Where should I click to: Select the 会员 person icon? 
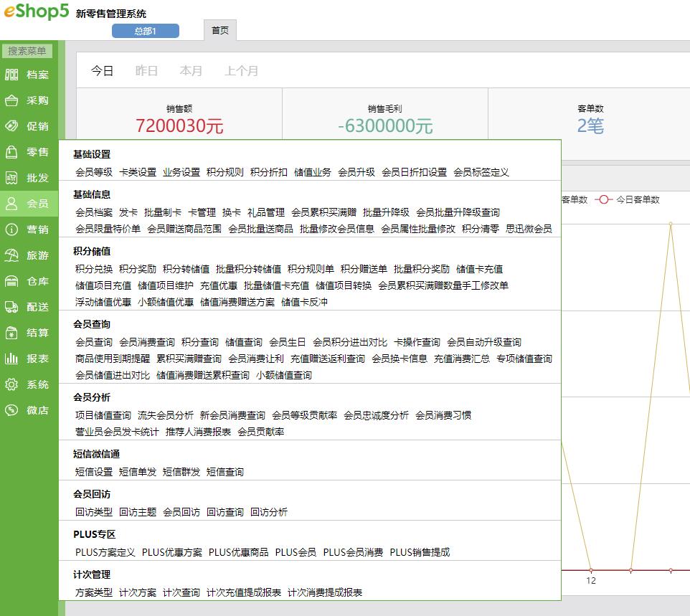click(11, 204)
